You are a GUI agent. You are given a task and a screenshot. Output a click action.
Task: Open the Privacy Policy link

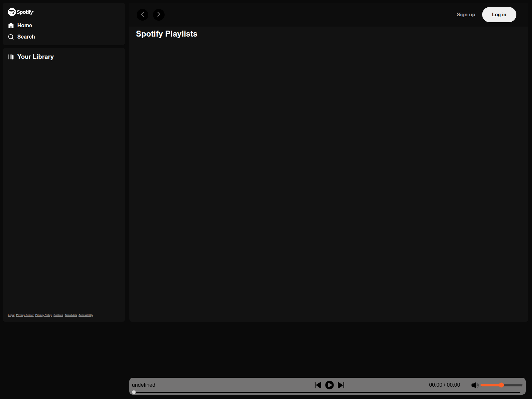44,315
